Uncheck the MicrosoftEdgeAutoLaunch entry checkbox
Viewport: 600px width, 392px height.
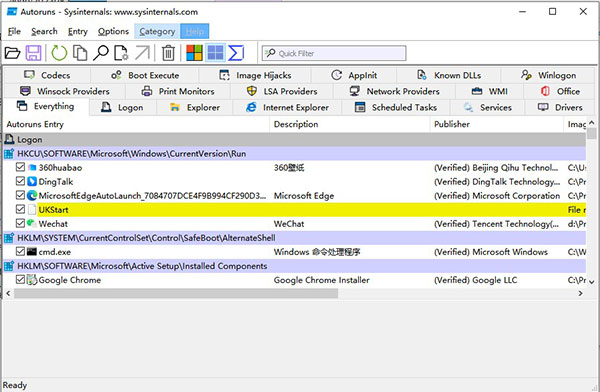click(x=20, y=195)
